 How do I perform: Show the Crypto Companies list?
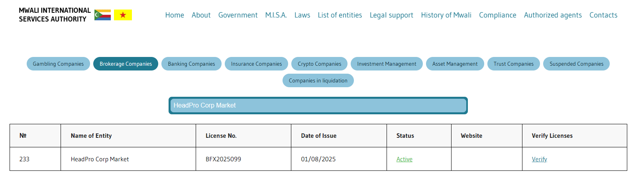(x=319, y=64)
